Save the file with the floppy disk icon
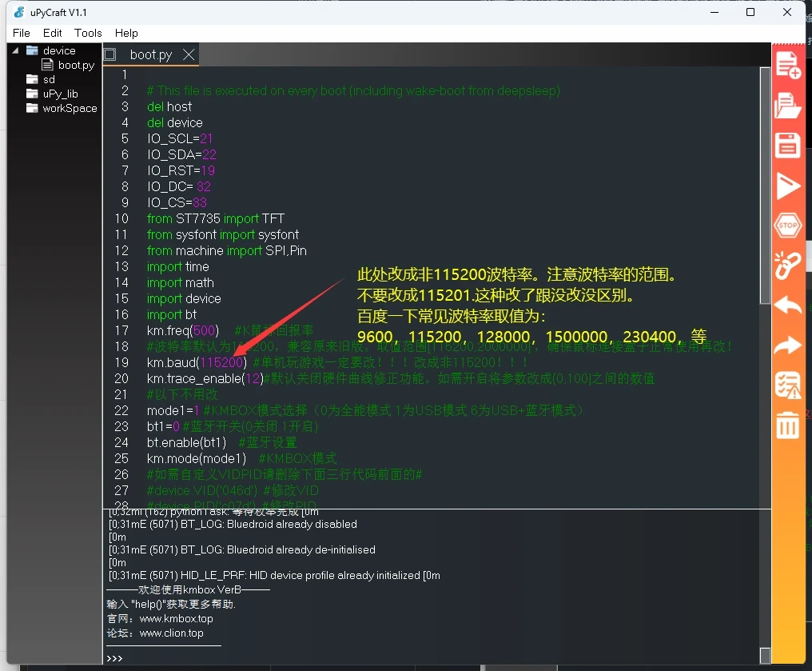The image size is (812, 671). pos(788,145)
